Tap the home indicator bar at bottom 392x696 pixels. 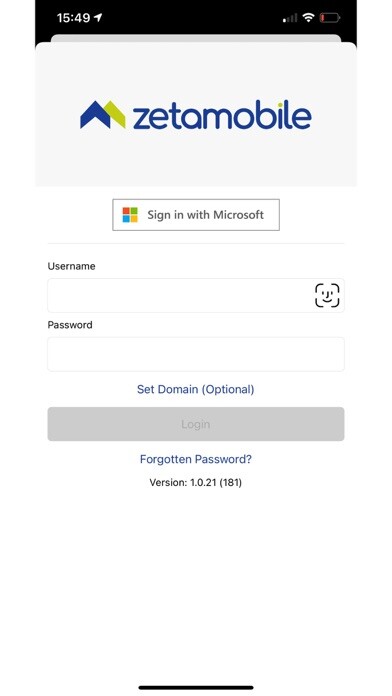point(196,688)
